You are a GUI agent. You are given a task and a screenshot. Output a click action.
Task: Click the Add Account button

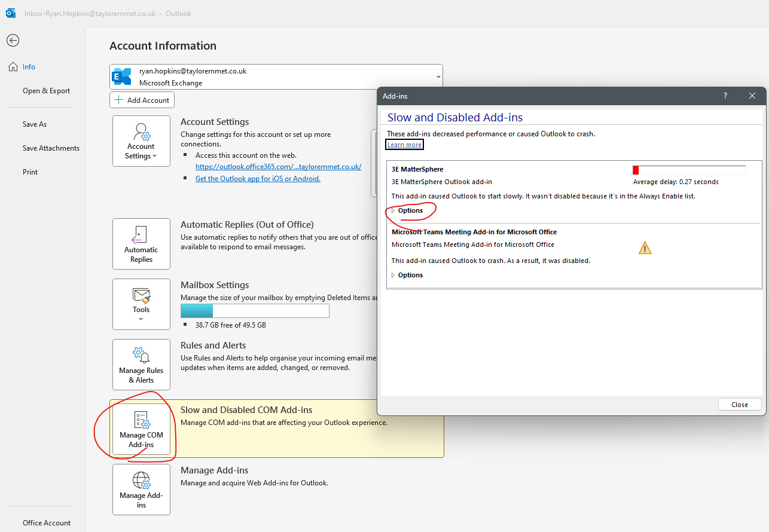click(x=142, y=100)
